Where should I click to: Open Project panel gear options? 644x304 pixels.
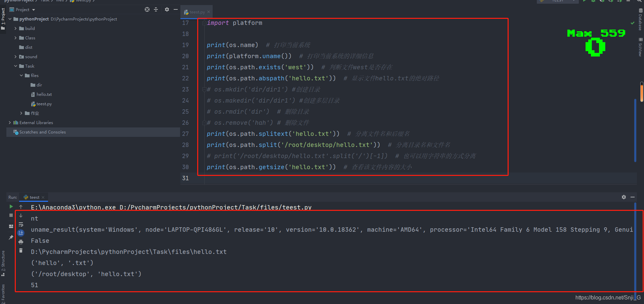[167, 9]
